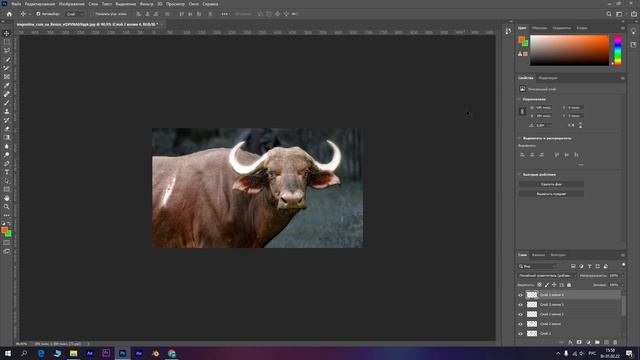Open Microsoft Edge from the taskbar
The image size is (640, 360).
(41, 353)
